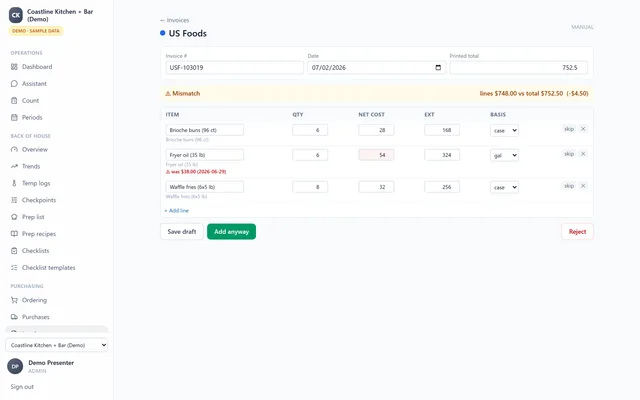Viewport: 640px width, 400px height.
Task: Open Prep recipes page
Action: (39, 234)
